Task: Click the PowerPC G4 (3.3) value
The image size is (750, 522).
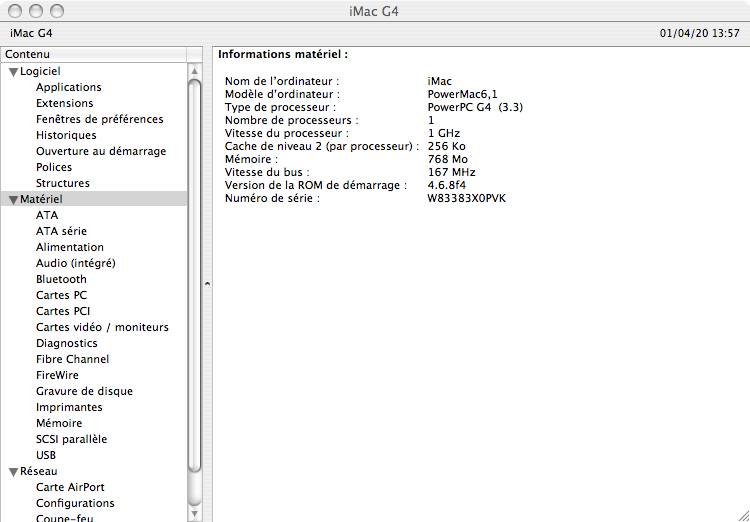Action: (475, 107)
